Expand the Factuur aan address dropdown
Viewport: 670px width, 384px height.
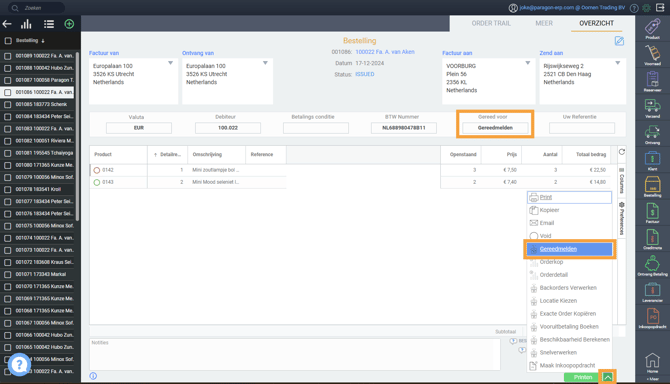[528, 63]
